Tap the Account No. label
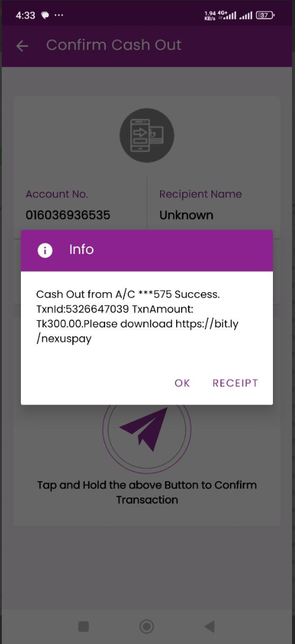 pyautogui.click(x=57, y=194)
